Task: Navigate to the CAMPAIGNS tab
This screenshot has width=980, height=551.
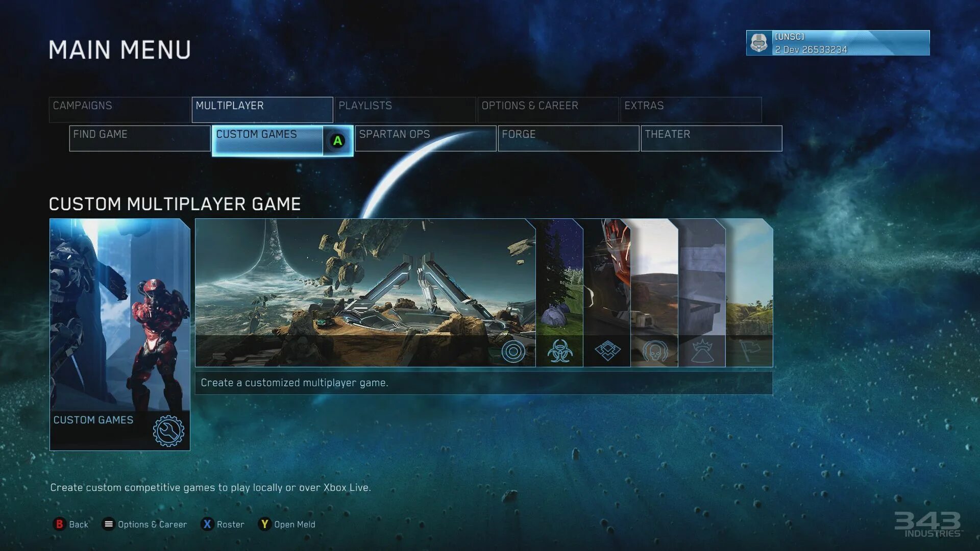Action: tap(82, 106)
